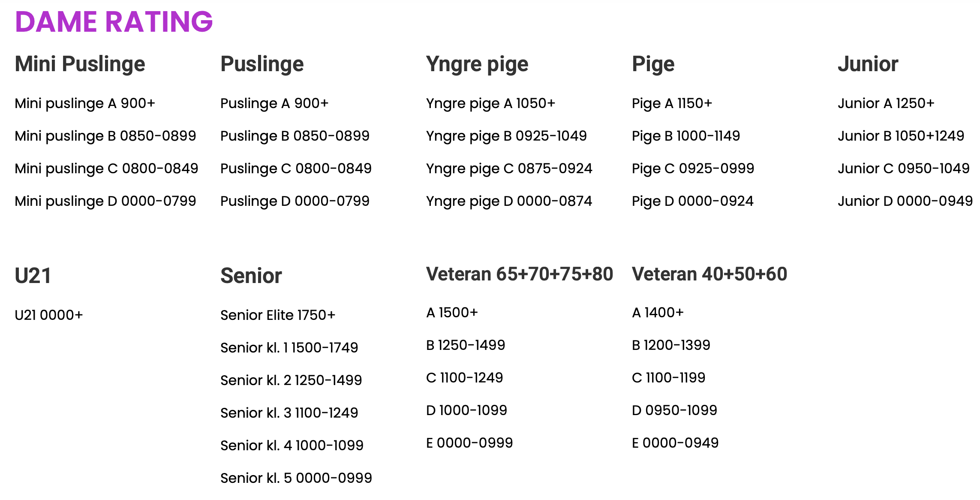The width and height of the screenshot is (980, 500).
Task: Click the Veteran 65+70+75+80 heading
Action: [x=520, y=274]
